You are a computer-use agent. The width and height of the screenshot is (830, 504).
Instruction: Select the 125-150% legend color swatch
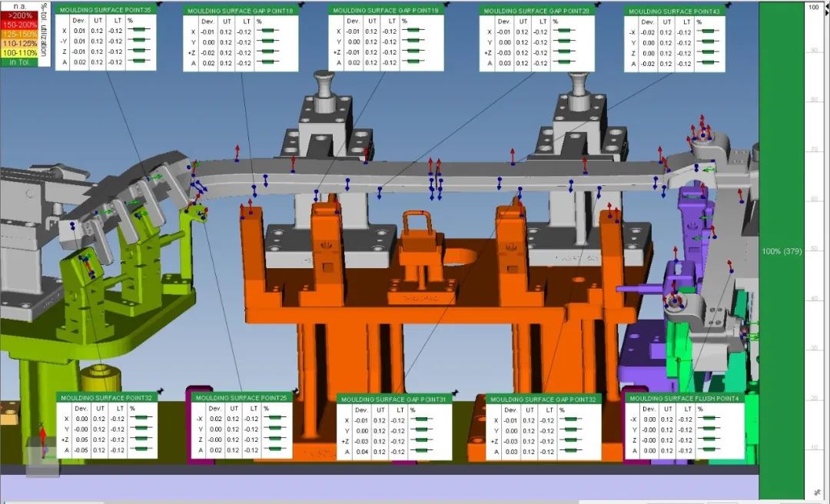tap(19, 35)
